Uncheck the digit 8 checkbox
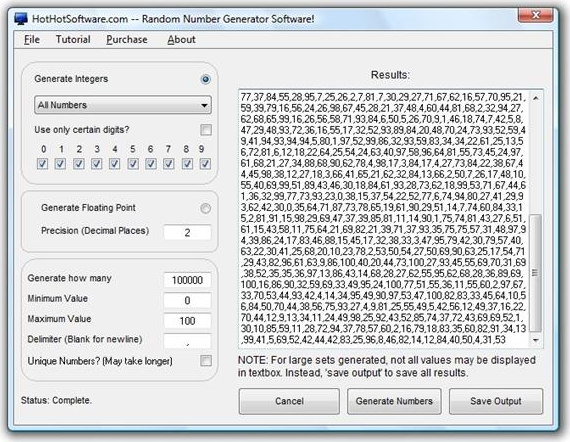 coord(187,164)
